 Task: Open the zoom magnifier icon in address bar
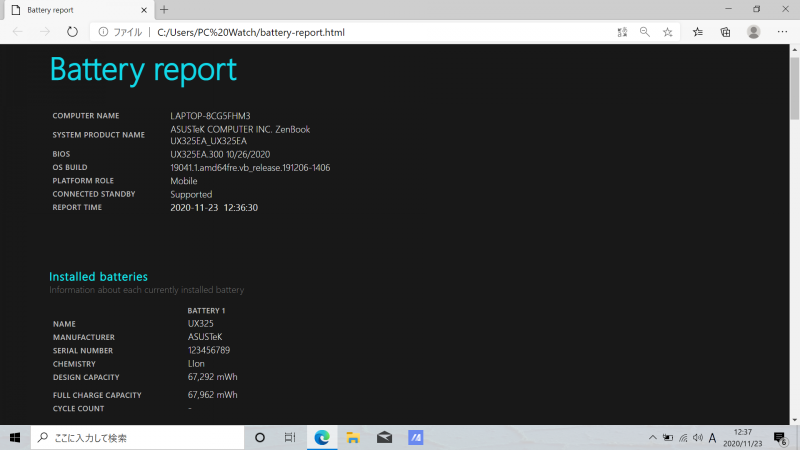tap(645, 32)
